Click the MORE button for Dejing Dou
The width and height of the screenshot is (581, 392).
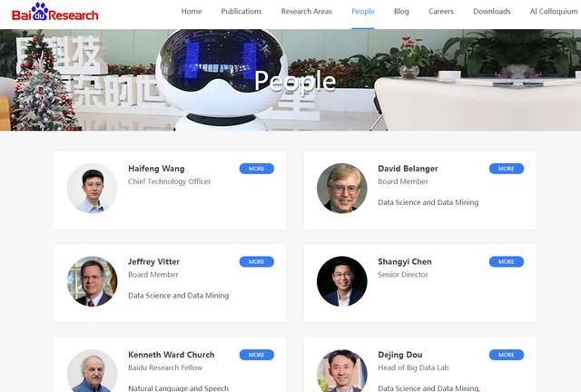507,355
